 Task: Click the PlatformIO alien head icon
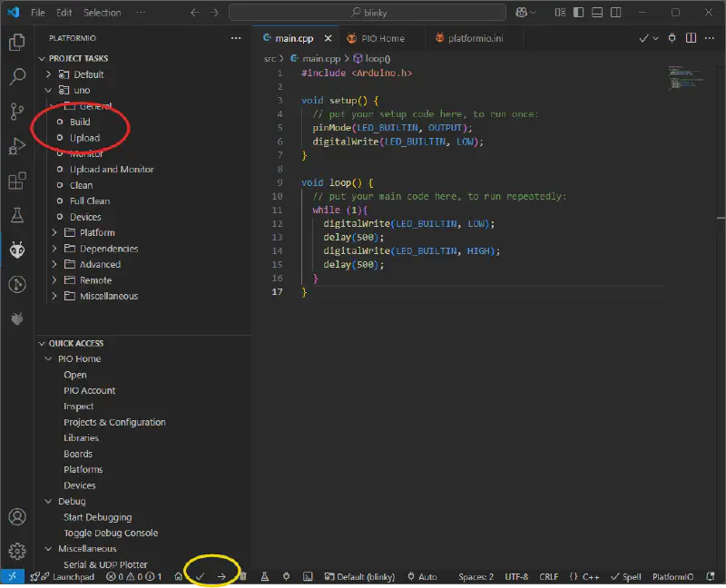coord(16,250)
